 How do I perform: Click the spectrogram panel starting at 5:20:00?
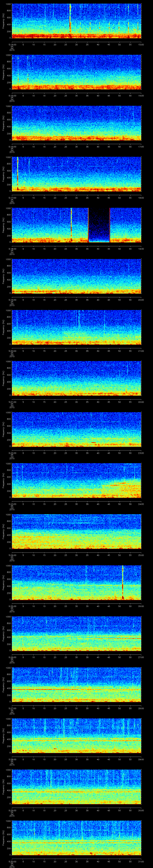(76, 327)
